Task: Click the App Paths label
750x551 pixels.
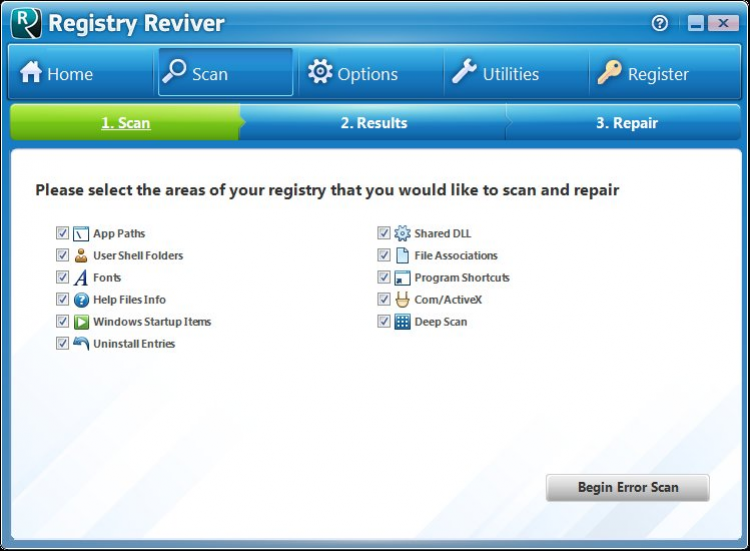Action: [x=119, y=233]
